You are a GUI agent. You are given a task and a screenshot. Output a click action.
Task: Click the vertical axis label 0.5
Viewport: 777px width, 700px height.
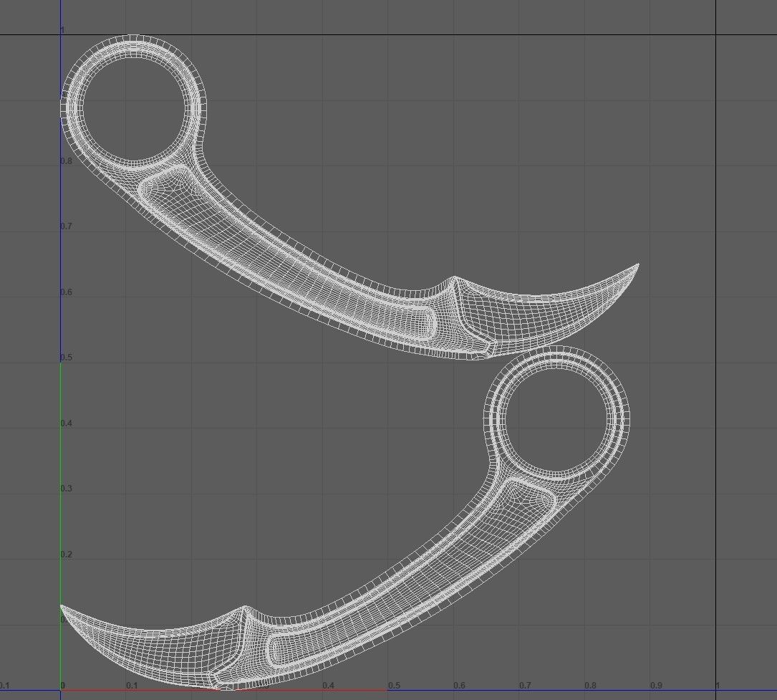pyautogui.click(x=67, y=358)
